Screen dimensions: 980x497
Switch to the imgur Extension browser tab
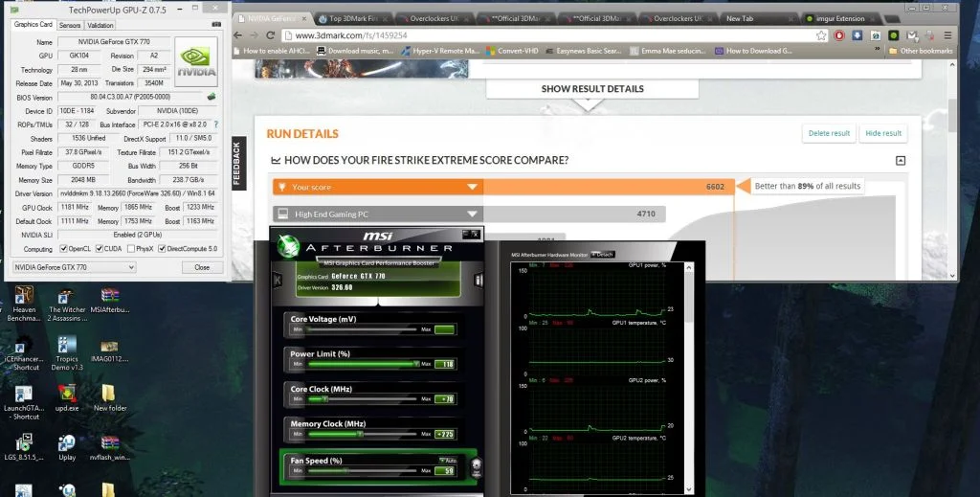point(840,19)
